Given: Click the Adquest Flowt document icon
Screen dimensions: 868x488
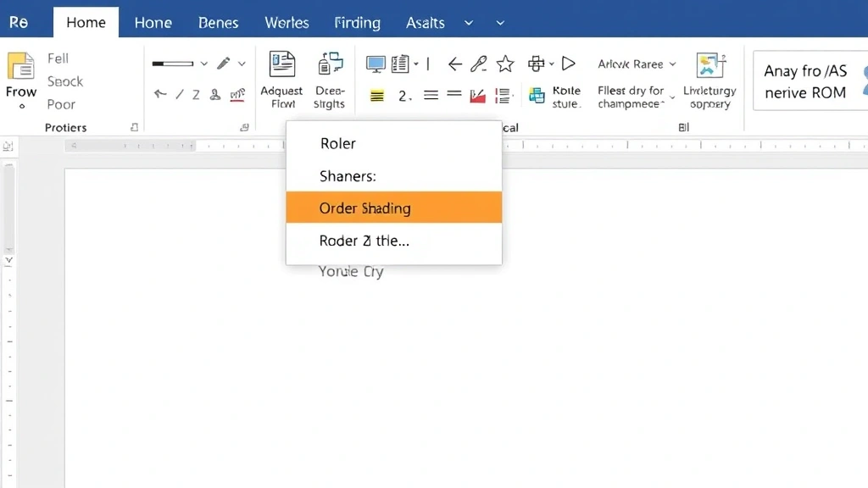Looking at the screenshot, I should [281, 64].
